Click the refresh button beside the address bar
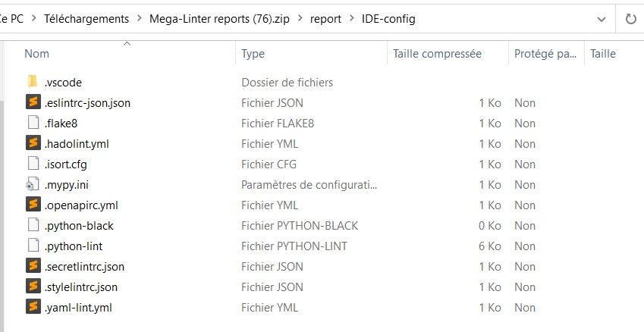Image resolution: width=644 pixels, height=332 pixels. [630, 19]
